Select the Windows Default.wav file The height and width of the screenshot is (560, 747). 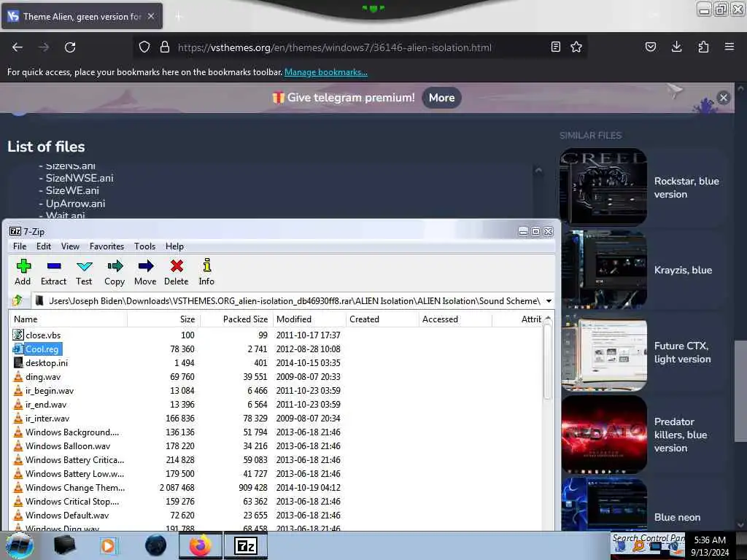(66, 515)
